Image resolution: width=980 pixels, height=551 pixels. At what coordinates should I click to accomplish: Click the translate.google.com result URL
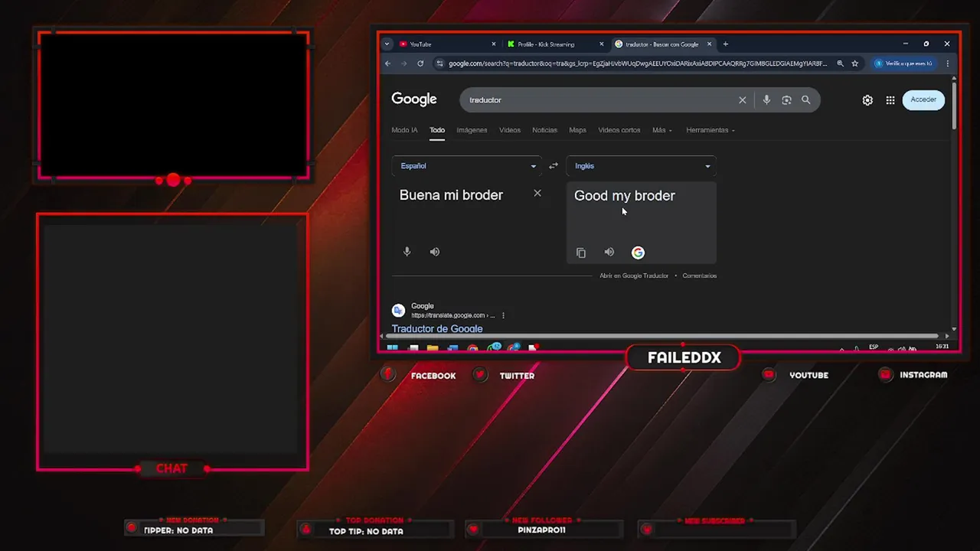(453, 315)
